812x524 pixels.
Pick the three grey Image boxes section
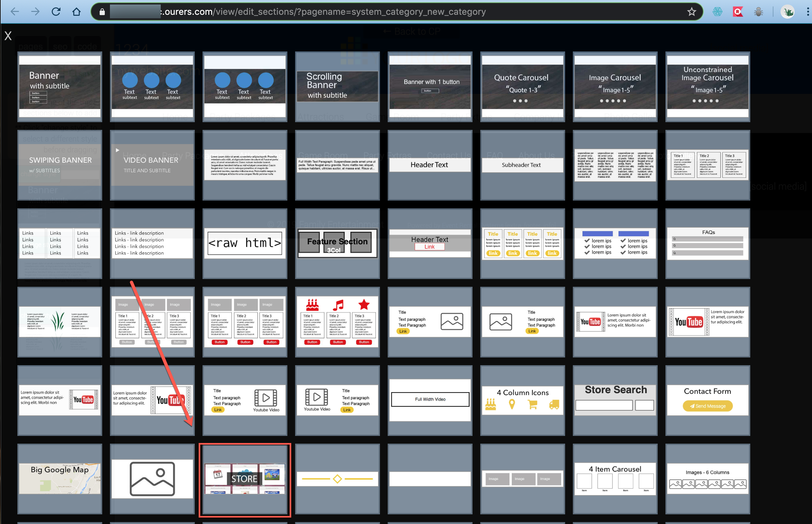tap(522, 479)
